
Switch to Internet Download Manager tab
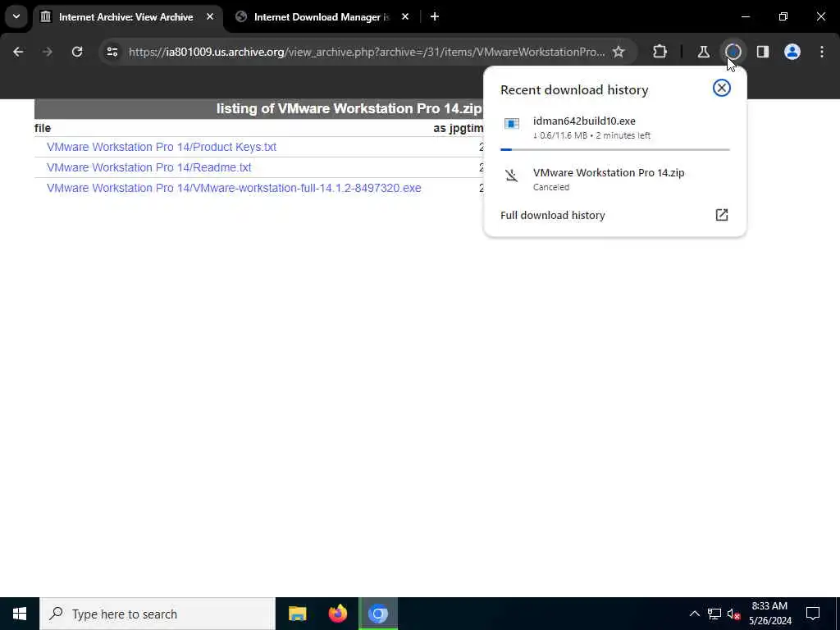(x=322, y=17)
